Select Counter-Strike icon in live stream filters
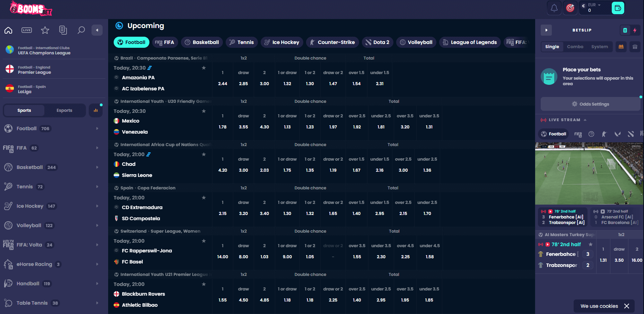This screenshot has width=644, height=314. tap(604, 134)
